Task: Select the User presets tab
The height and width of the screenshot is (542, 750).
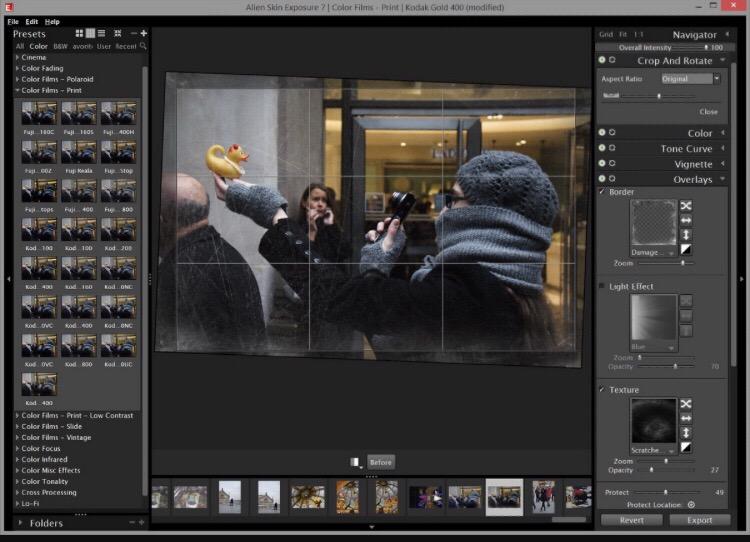Action: (104, 46)
